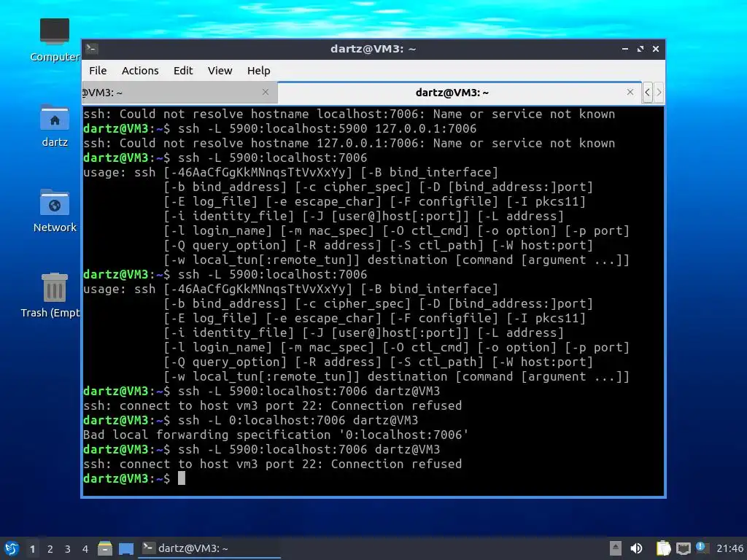Screen dimensions: 747x560
Task: Switch to workspace 4
Action: click(85, 549)
